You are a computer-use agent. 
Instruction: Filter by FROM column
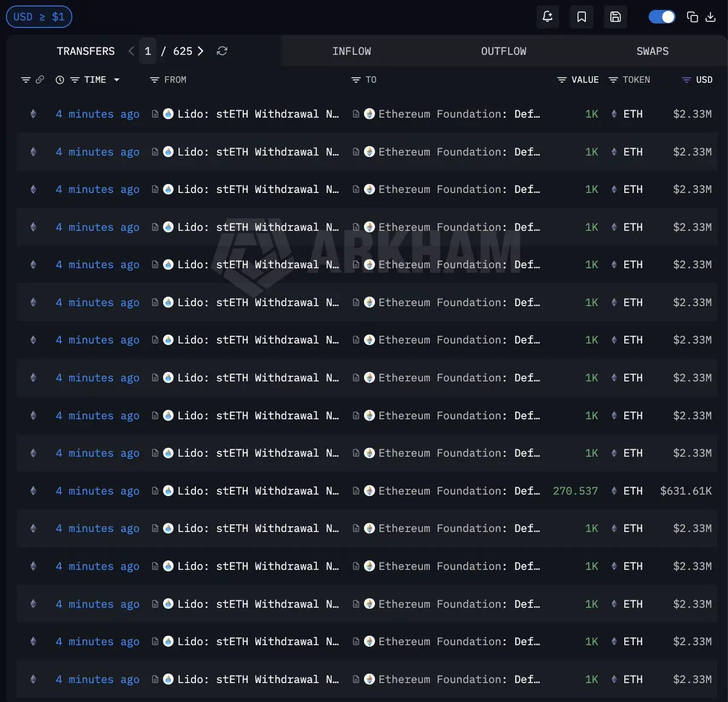(155, 80)
